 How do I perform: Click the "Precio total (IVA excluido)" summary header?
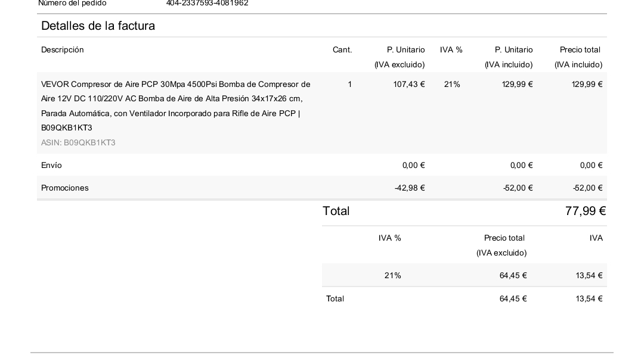(501, 245)
